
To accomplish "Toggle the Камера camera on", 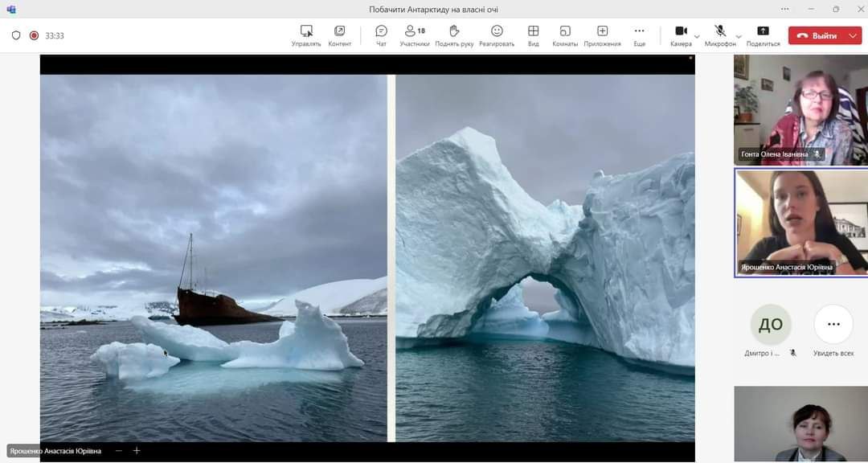I will coord(680,35).
